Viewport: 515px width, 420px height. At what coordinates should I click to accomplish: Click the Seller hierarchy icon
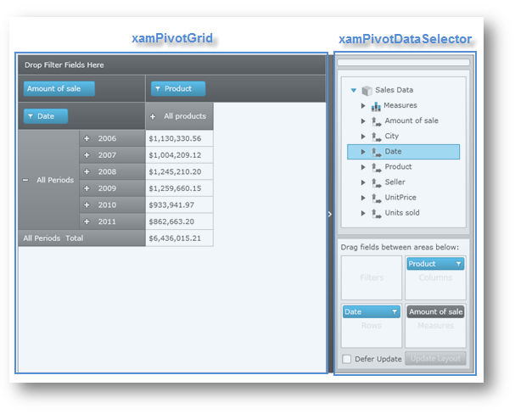click(x=376, y=182)
